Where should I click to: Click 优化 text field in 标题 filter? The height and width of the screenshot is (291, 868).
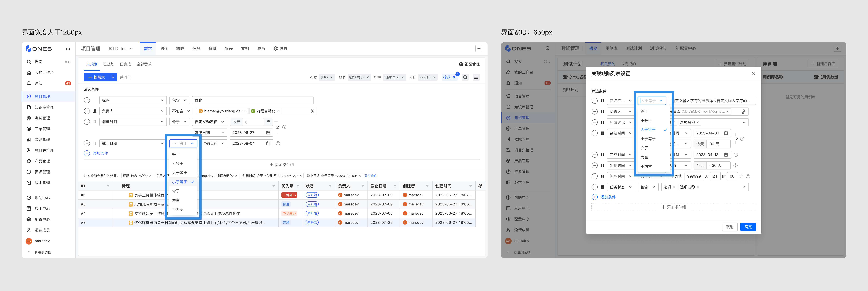(253, 100)
